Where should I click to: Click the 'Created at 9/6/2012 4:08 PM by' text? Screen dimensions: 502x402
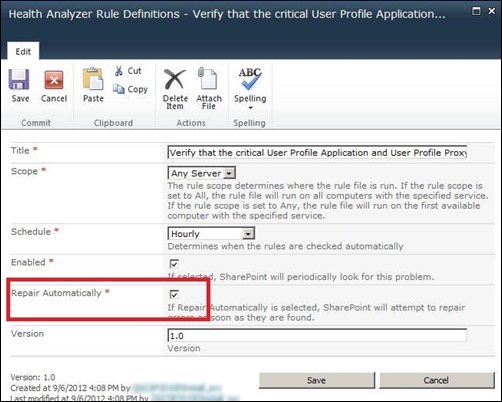pos(70,388)
